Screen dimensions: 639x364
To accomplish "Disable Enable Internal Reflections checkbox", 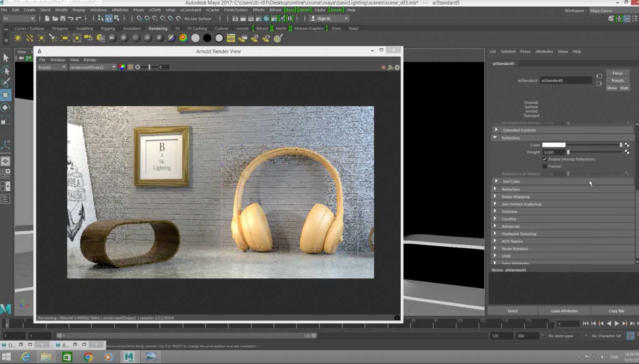I will tap(545, 159).
